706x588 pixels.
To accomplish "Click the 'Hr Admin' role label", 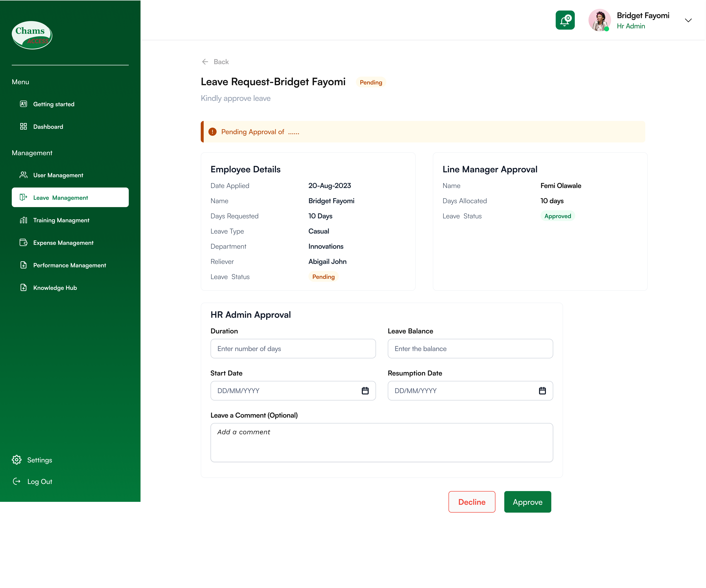I will pyautogui.click(x=631, y=26).
